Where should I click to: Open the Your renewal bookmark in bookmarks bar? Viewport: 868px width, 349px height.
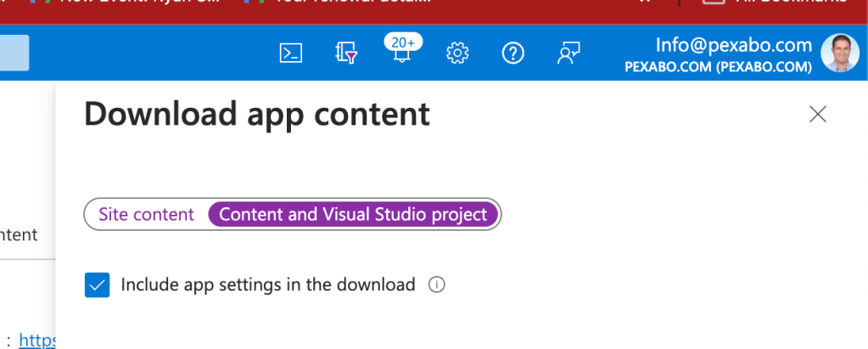pyautogui.click(x=338, y=2)
